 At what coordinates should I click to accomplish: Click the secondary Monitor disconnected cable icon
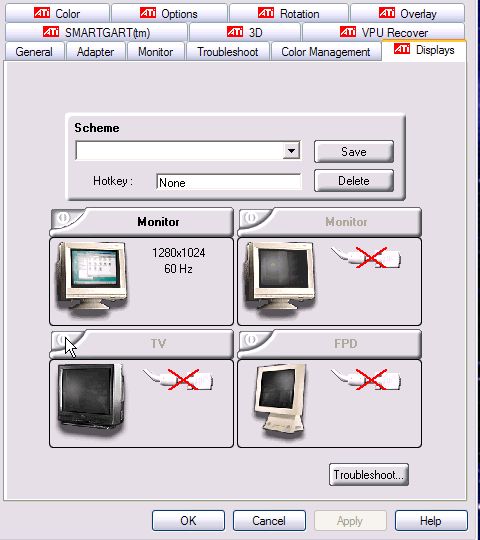366,257
